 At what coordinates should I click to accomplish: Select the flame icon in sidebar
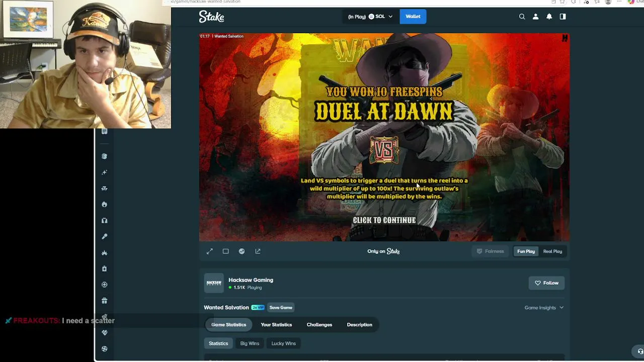click(x=105, y=205)
